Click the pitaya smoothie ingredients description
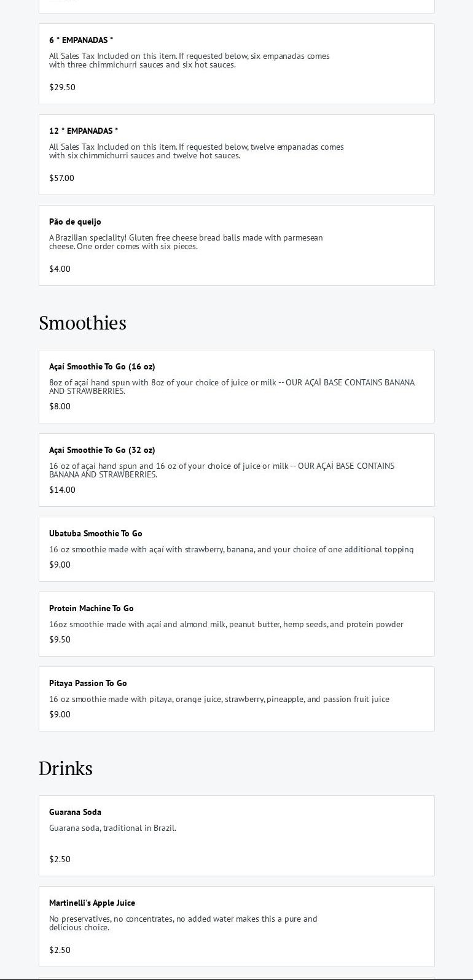473x980 pixels. coord(219,700)
